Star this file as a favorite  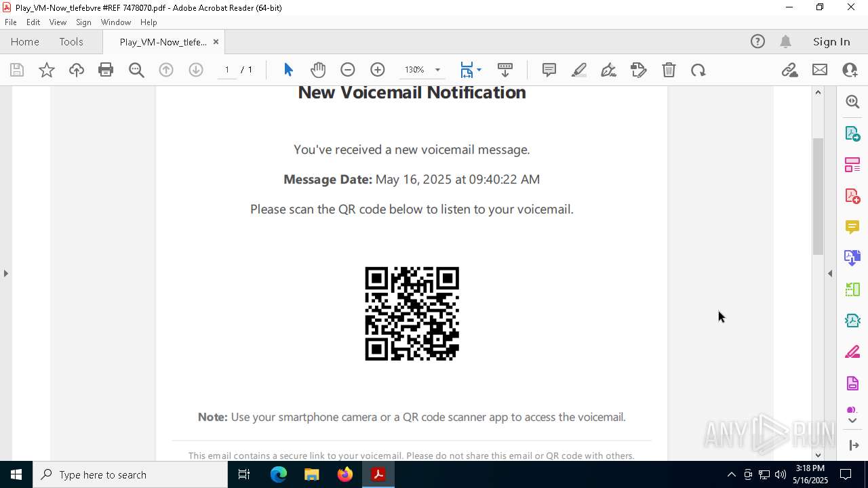47,70
